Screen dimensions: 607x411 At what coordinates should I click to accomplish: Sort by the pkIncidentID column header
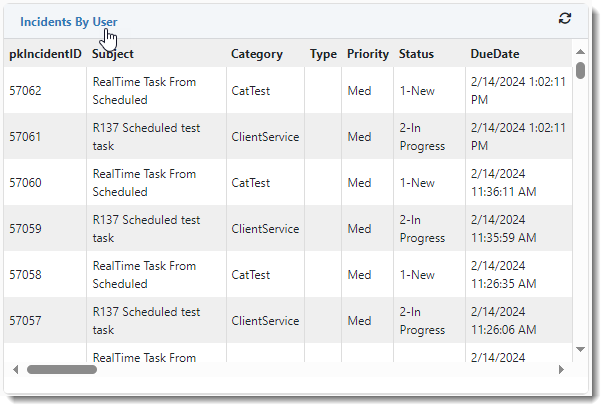pos(45,54)
